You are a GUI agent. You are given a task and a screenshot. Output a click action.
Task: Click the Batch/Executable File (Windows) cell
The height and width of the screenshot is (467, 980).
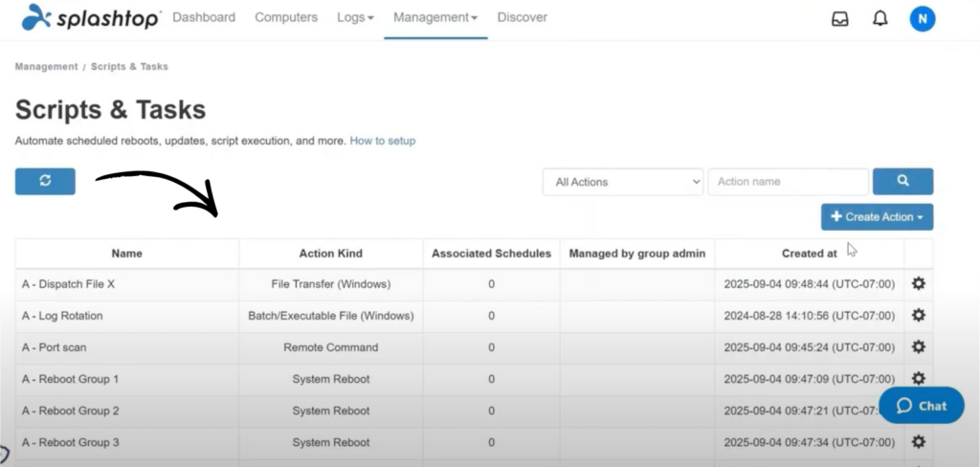tap(330, 316)
